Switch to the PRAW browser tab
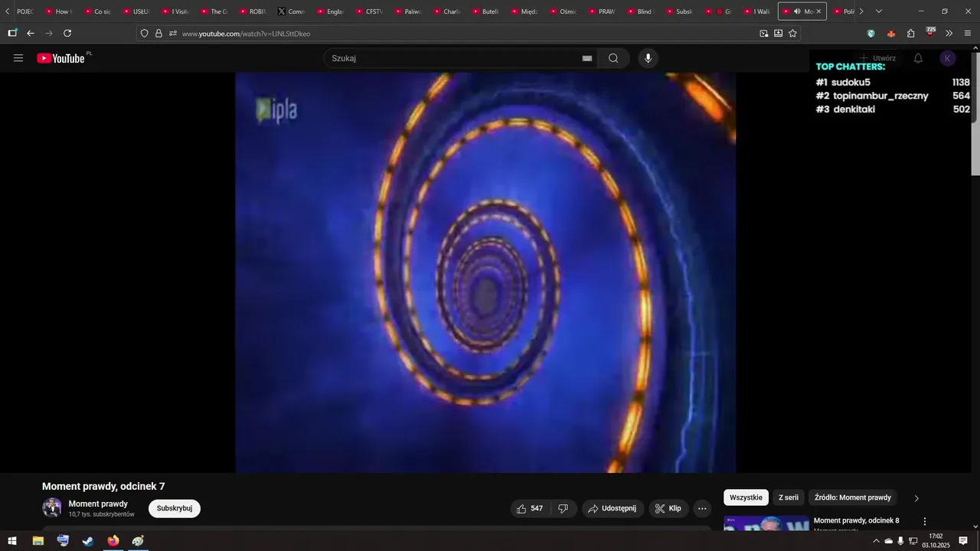Viewport: 980px width, 551px height. [601, 11]
